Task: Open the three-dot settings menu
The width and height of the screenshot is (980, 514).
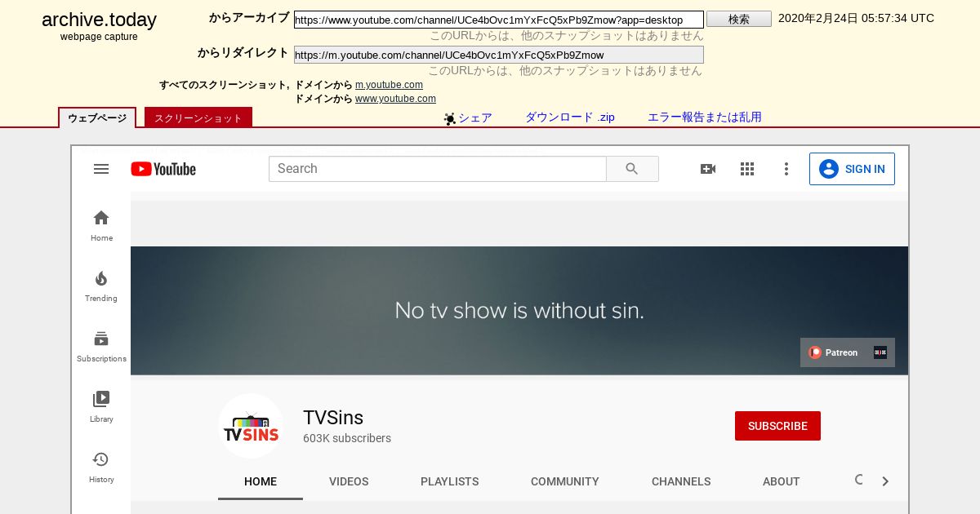Action: coord(786,169)
